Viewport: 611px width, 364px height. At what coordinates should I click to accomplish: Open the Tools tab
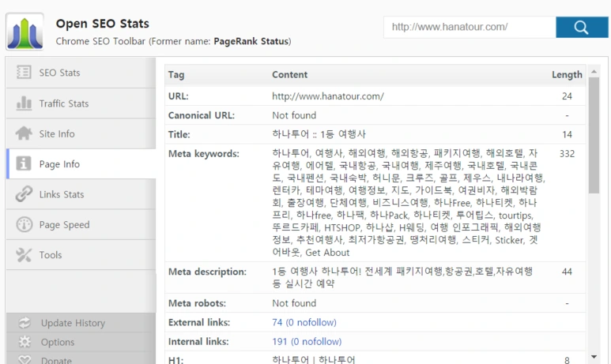click(81, 255)
